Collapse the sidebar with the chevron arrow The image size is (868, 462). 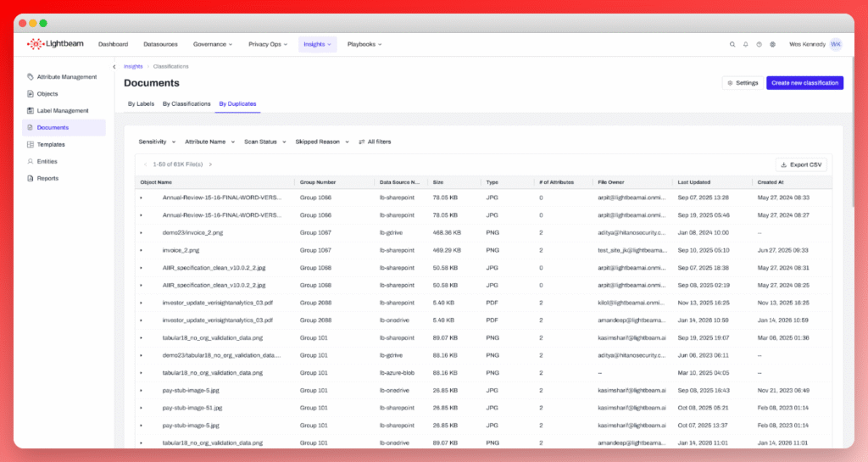tap(114, 66)
